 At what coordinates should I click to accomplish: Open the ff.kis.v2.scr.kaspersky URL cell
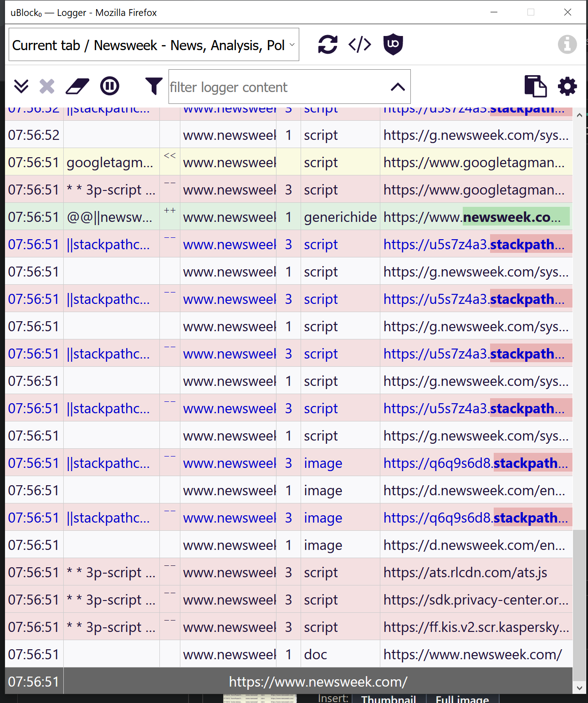[x=476, y=627]
